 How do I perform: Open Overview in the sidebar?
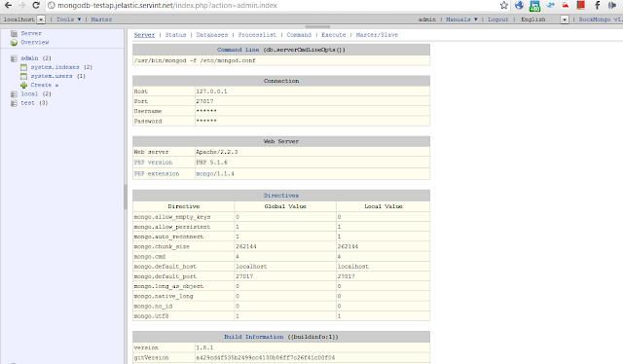click(35, 42)
